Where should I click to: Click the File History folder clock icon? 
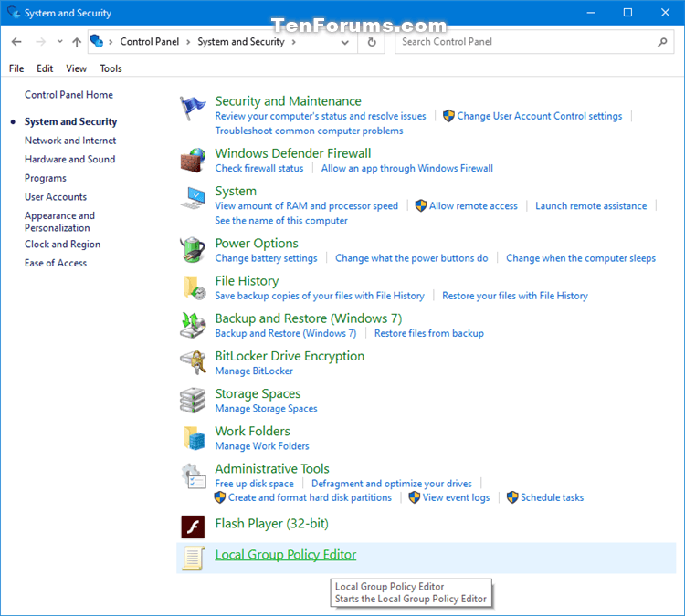coord(194,287)
